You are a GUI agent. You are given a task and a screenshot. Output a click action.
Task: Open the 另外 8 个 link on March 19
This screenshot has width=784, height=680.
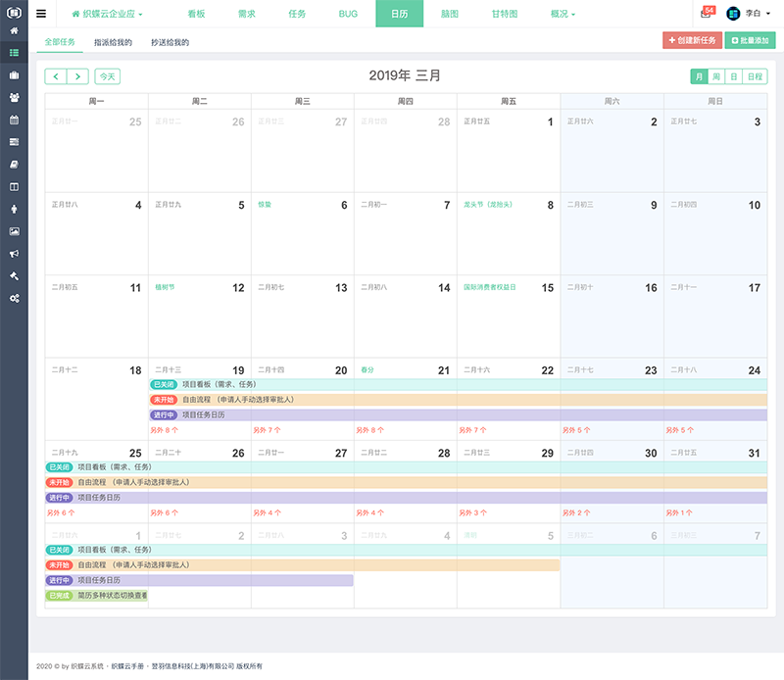tap(165, 430)
